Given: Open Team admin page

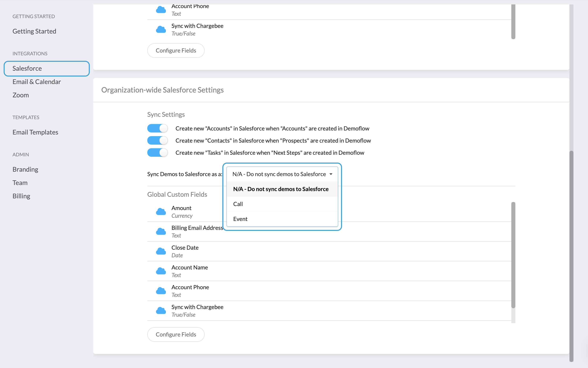Looking at the screenshot, I should pos(20,183).
